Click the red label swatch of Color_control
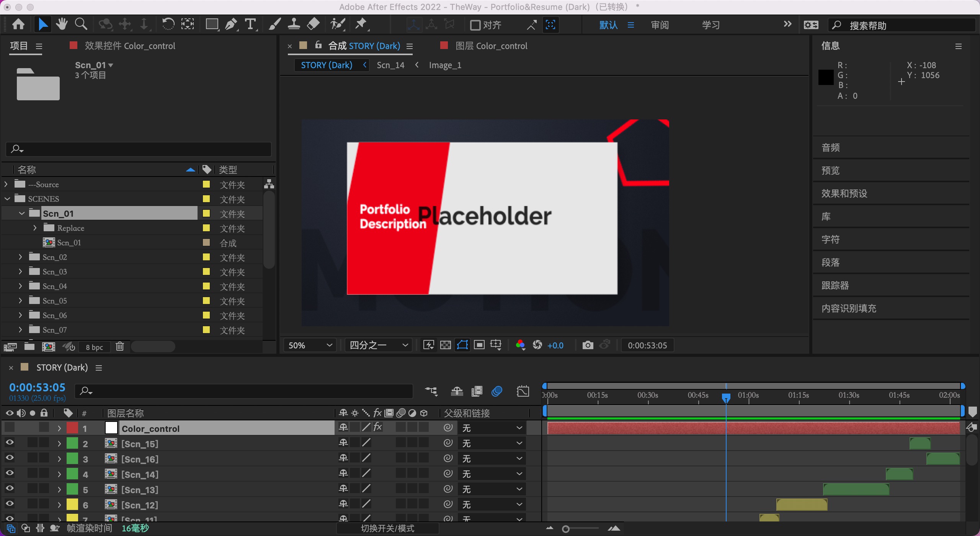 tap(72, 428)
